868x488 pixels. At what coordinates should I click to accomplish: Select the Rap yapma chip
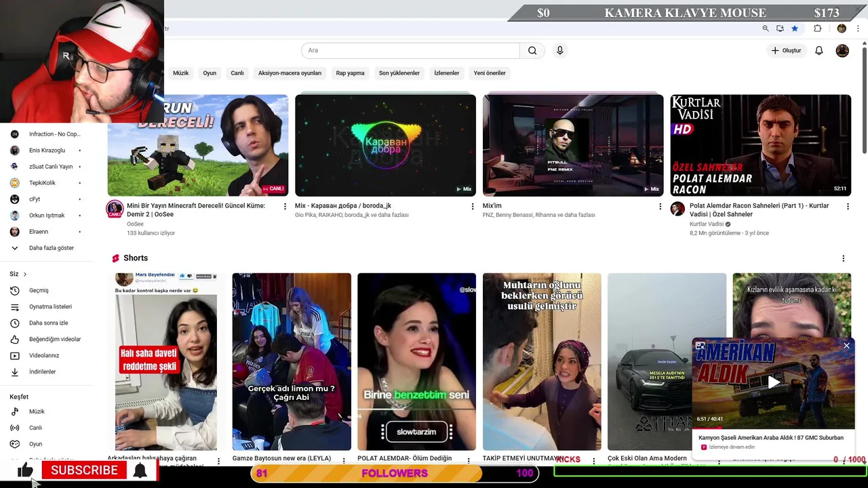click(350, 73)
